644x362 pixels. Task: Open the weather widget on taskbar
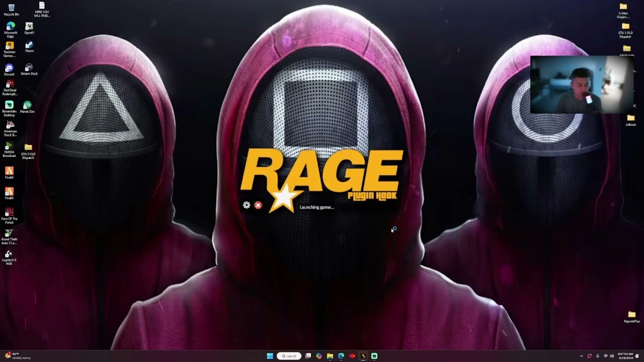tap(17, 356)
